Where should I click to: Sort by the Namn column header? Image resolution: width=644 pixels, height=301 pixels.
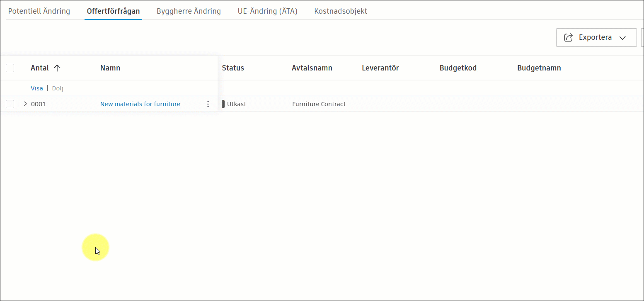pos(110,68)
